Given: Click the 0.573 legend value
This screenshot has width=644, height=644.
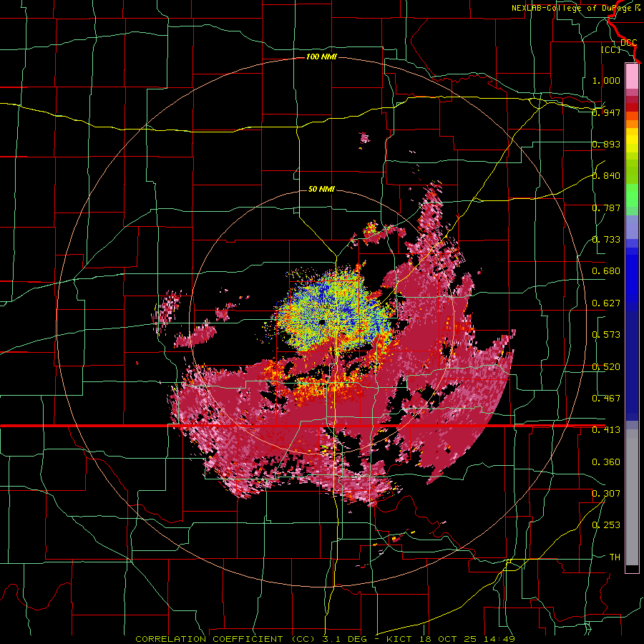Looking at the screenshot, I should (606, 335).
